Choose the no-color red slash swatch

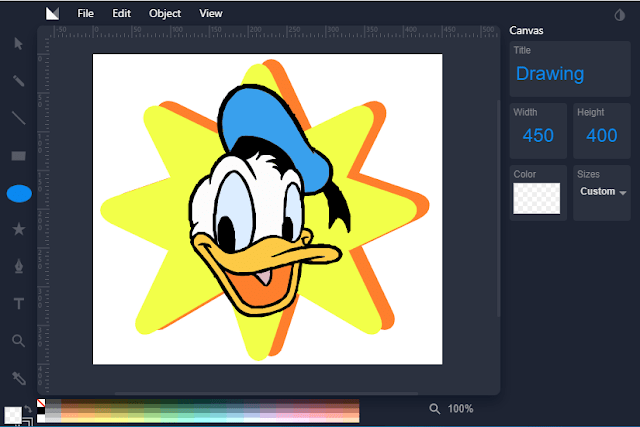tap(41, 403)
